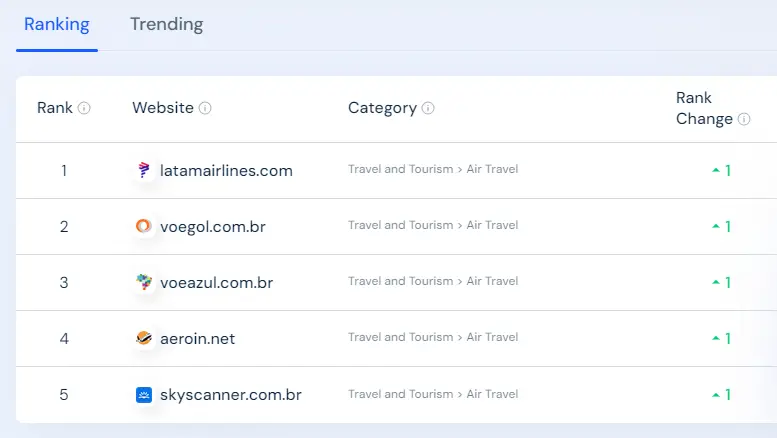777x438 pixels.
Task: Open the skyscanner.com.br link
Action: click(x=230, y=395)
